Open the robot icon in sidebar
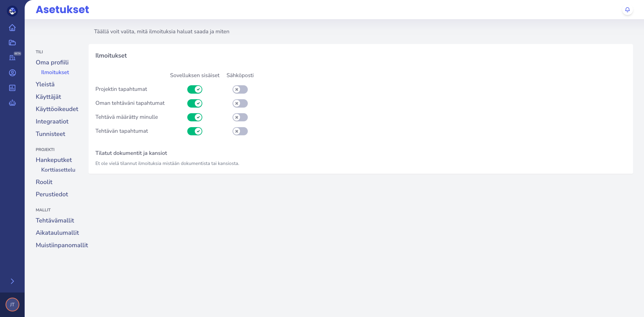Image resolution: width=644 pixels, height=317 pixels. pyautogui.click(x=12, y=103)
